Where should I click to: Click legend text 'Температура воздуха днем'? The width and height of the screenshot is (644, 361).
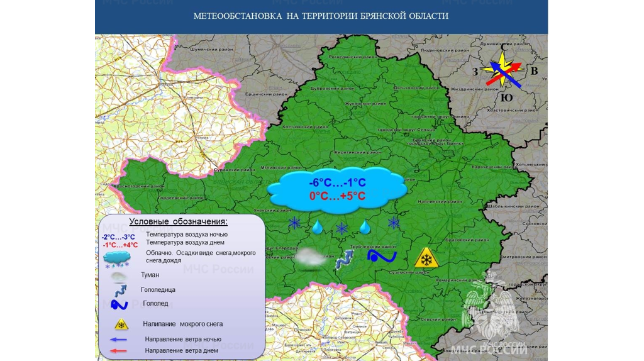coord(186,242)
